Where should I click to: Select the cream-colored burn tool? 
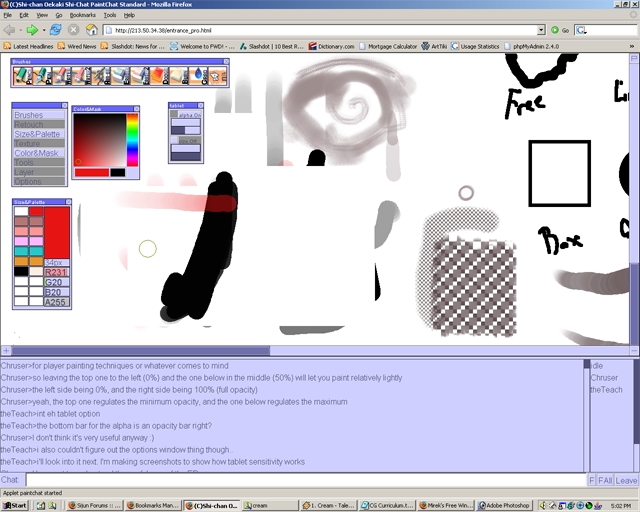pyautogui.click(x=179, y=76)
